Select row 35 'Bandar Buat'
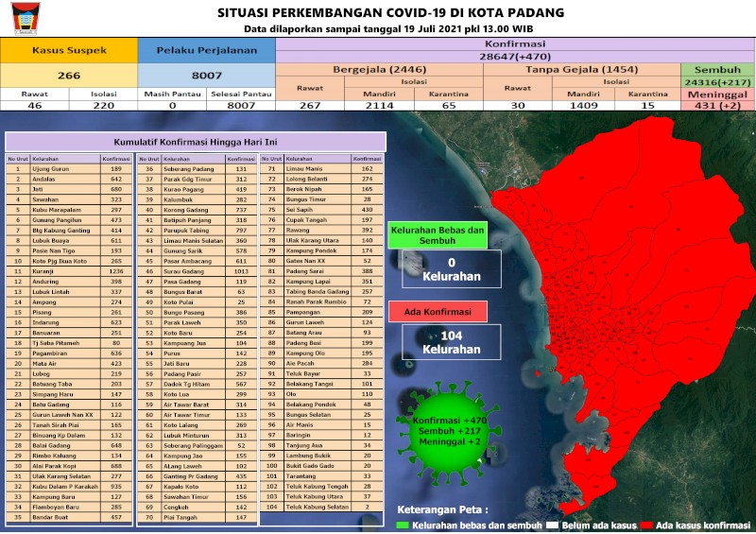This screenshot has width=756, height=534. 69,517
